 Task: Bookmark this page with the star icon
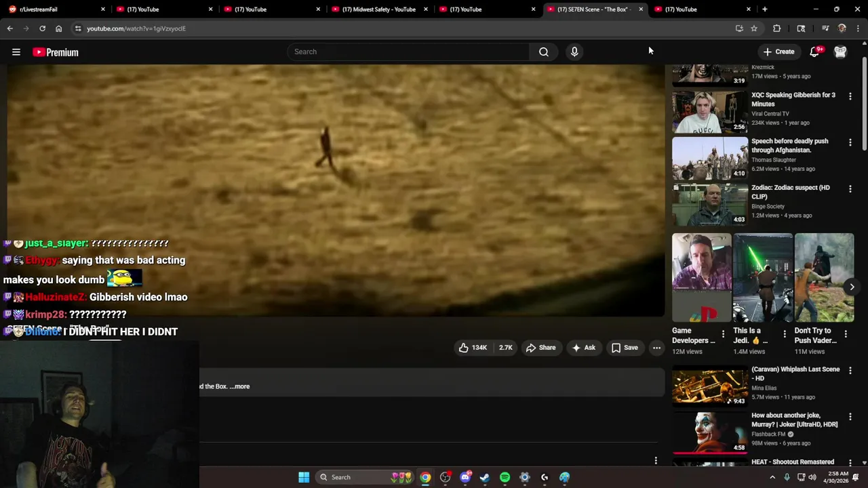[754, 28]
